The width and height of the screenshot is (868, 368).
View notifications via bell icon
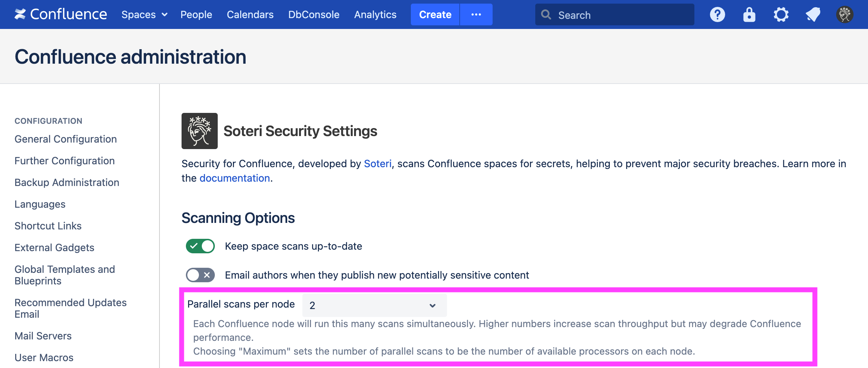pyautogui.click(x=813, y=14)
